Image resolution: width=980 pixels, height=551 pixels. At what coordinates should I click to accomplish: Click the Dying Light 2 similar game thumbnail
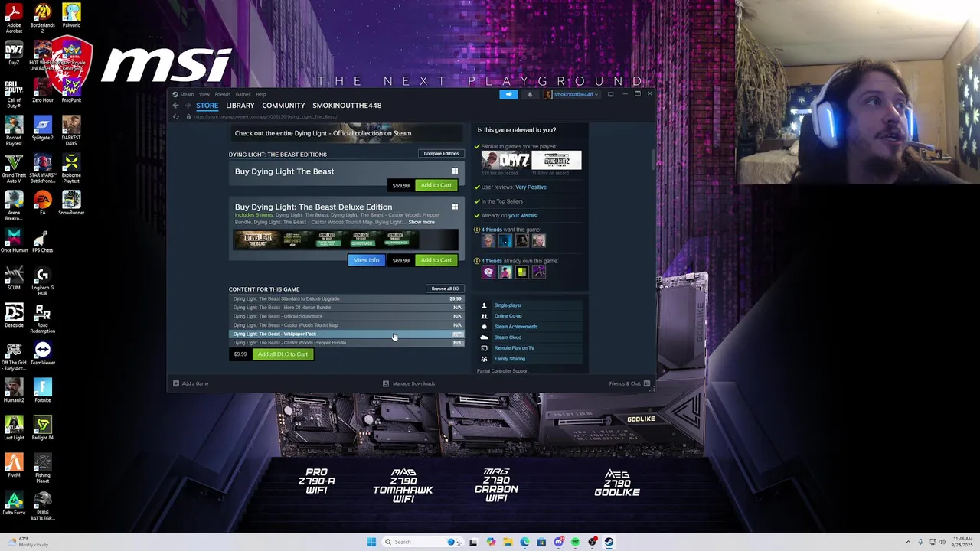[x=557, y=161]
